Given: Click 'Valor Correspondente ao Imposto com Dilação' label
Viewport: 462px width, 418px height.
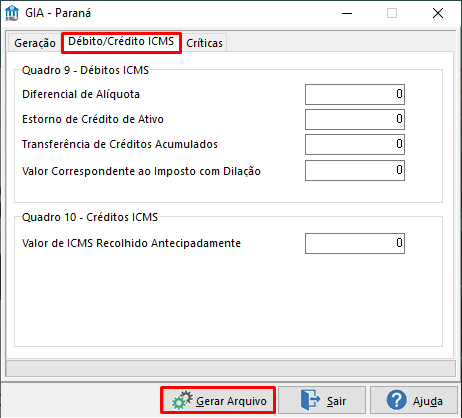Looking at the screenshot, I should click(x=141, y=171).
